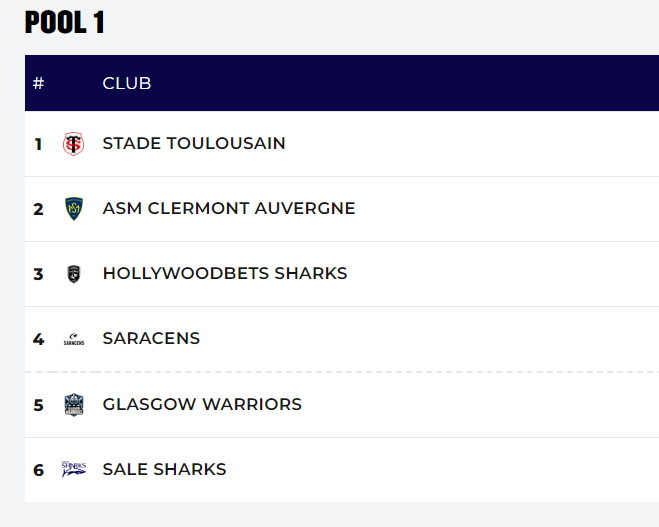This screenshot has width=659, height=527.
Task: Click the CLUB column header
Action: [127, 83]
